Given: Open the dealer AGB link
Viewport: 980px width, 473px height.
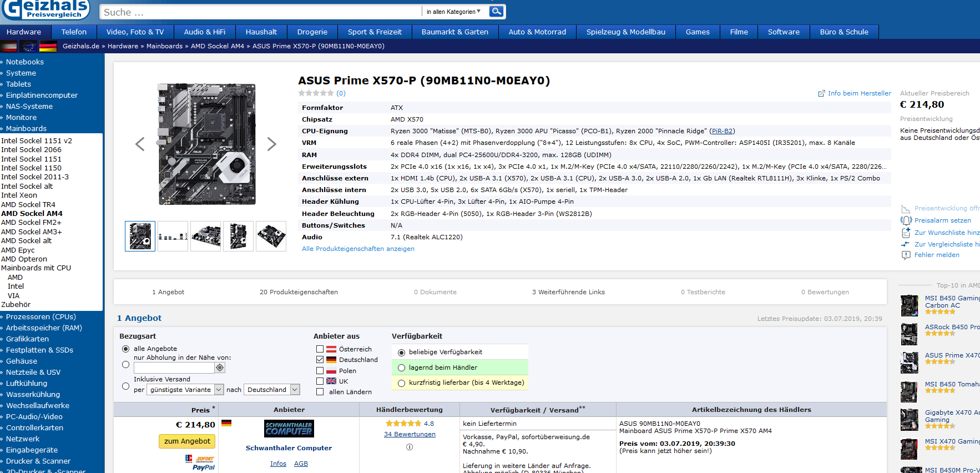Looking at the screenshot, I should point(301,464).
